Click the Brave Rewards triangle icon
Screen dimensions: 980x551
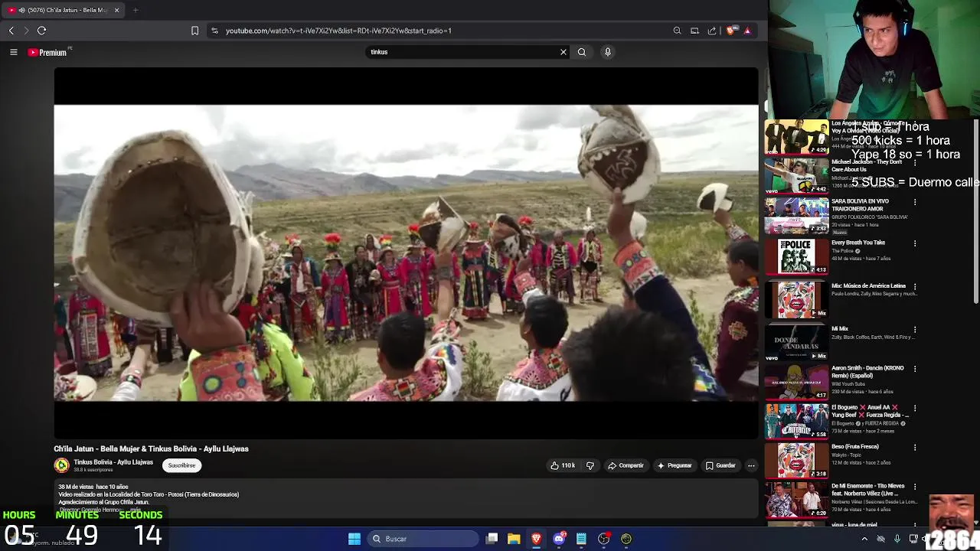[x=747, y=31]
